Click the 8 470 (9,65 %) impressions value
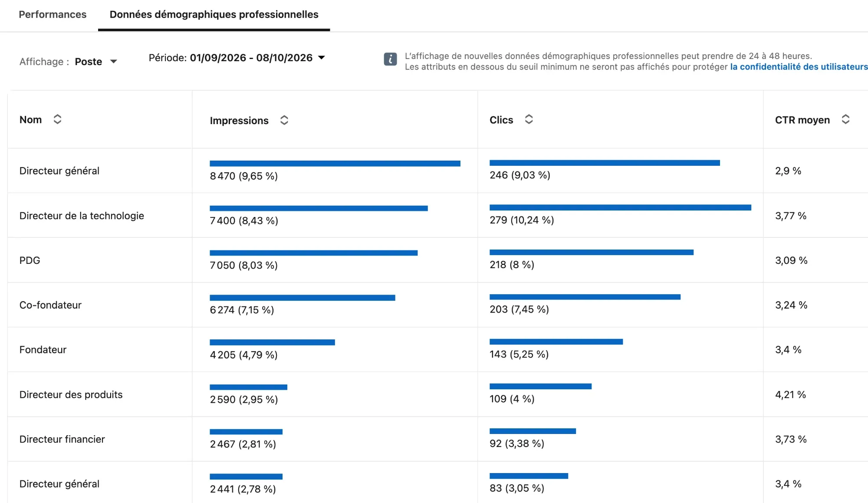The height and width of the screenshot is (503, 868). pos(243,176)
